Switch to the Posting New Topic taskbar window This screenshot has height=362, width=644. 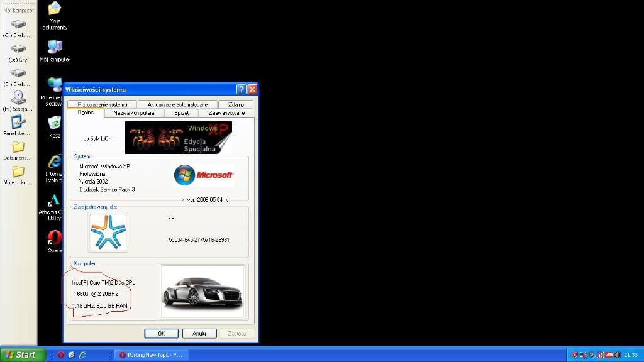151,354
